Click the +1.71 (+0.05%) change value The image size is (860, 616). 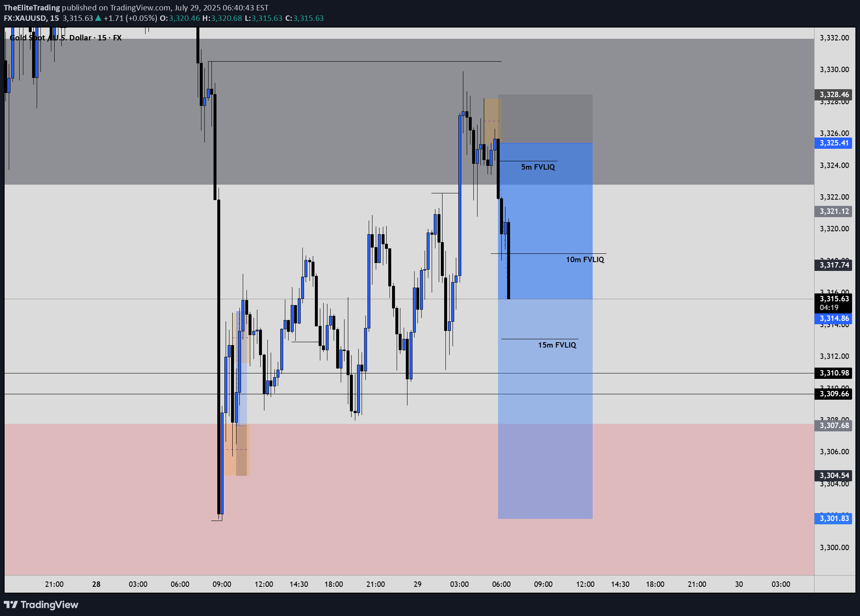[x=130, y=18]
